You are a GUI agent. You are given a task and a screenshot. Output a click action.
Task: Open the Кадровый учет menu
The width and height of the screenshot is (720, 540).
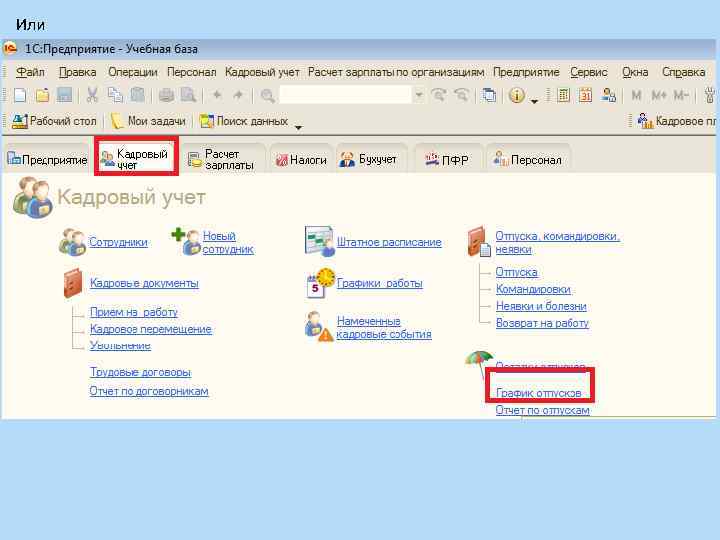tap(262, 72)
